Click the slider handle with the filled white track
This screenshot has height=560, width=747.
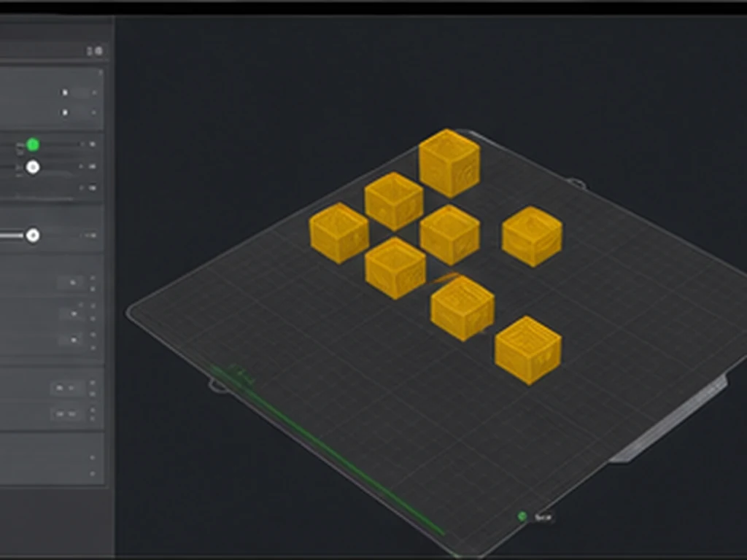point(33,236)
